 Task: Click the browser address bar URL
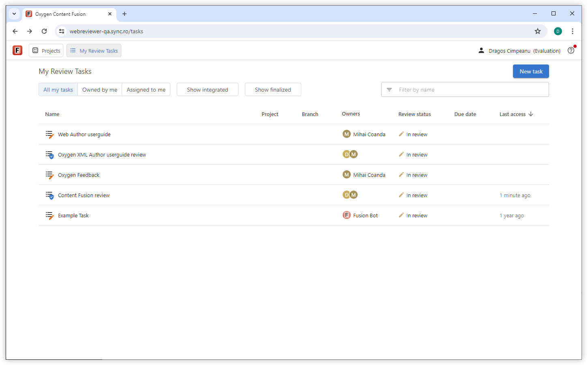[106, 31]
